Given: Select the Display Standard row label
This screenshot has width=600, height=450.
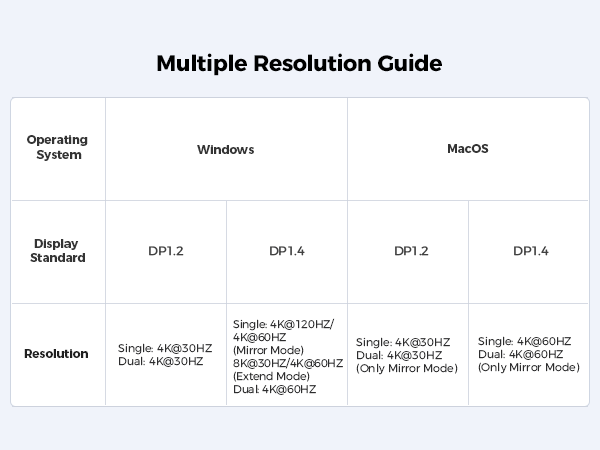Looking at the screenshot, I should coord(57,251).
